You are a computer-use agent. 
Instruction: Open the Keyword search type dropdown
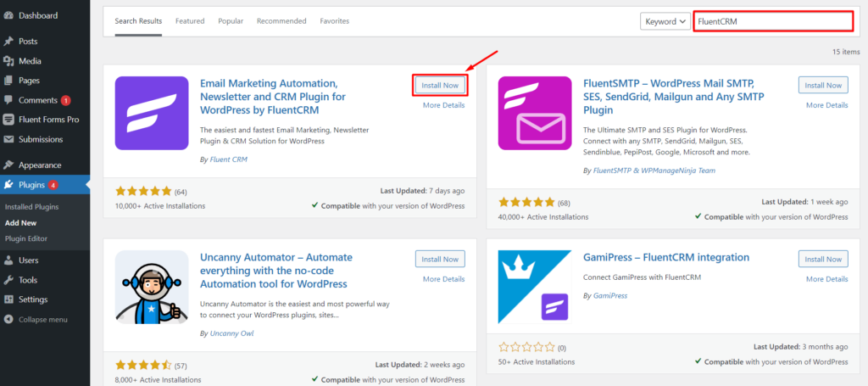(665, 21)
